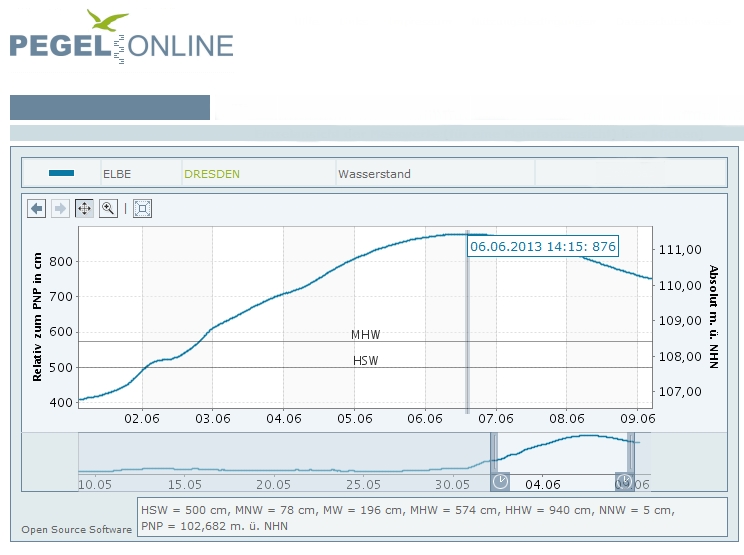Click the DRESDEN station link
The height and width of the screenshot is (555, 744).
[211, 174]
